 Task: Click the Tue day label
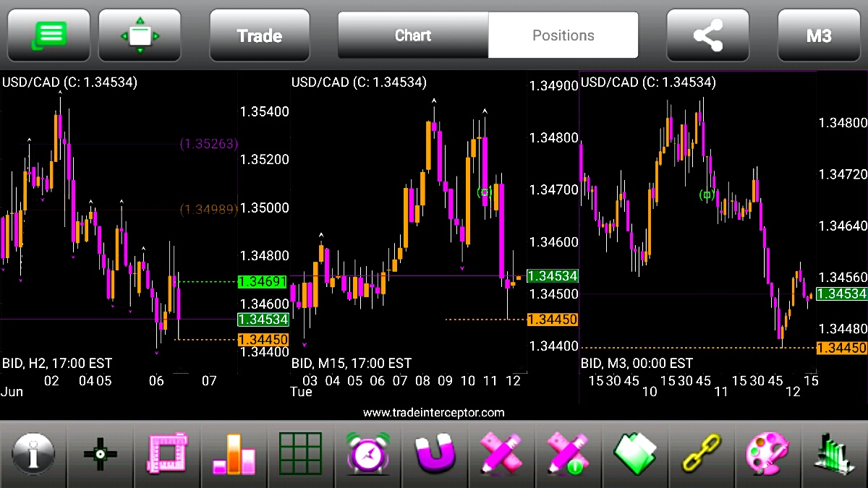(301, 392)
